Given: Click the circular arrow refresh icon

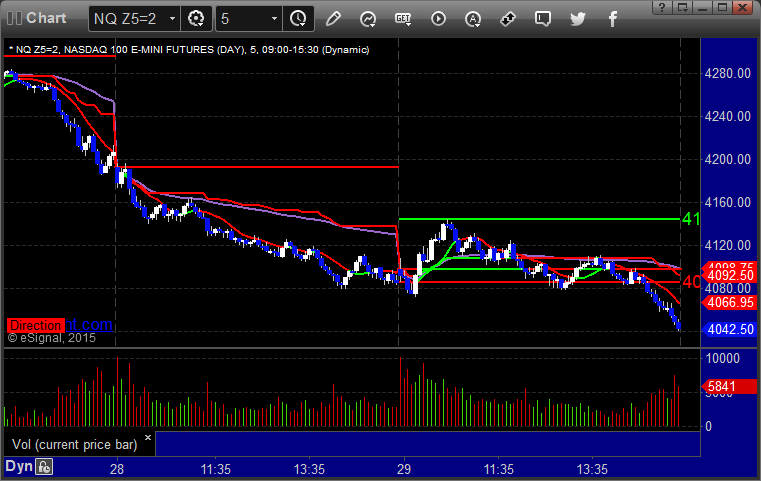Looking at the screenshot, I should pos(368,18).
